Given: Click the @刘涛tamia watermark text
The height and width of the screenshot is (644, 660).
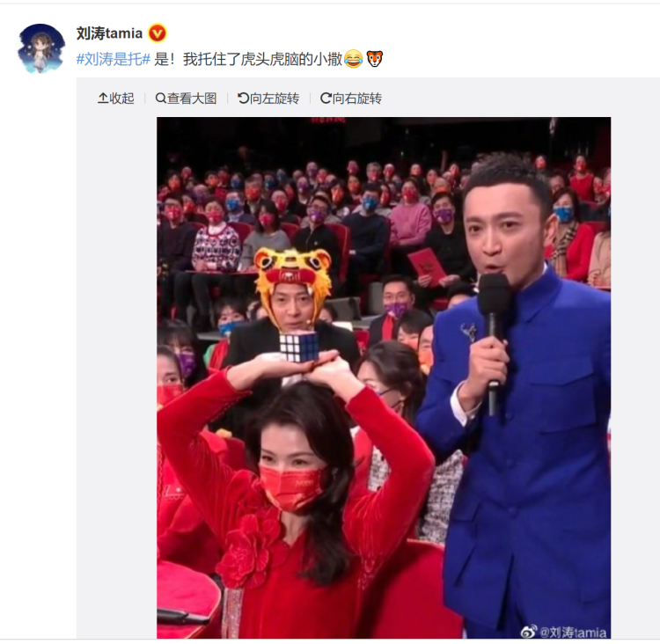Looking at the screenshot, I should 573,632.
